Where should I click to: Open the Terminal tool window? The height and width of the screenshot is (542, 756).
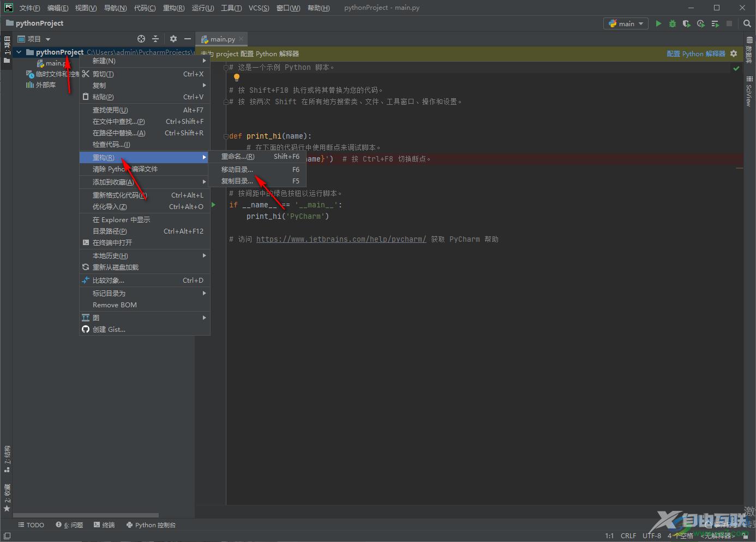(104, 525)
